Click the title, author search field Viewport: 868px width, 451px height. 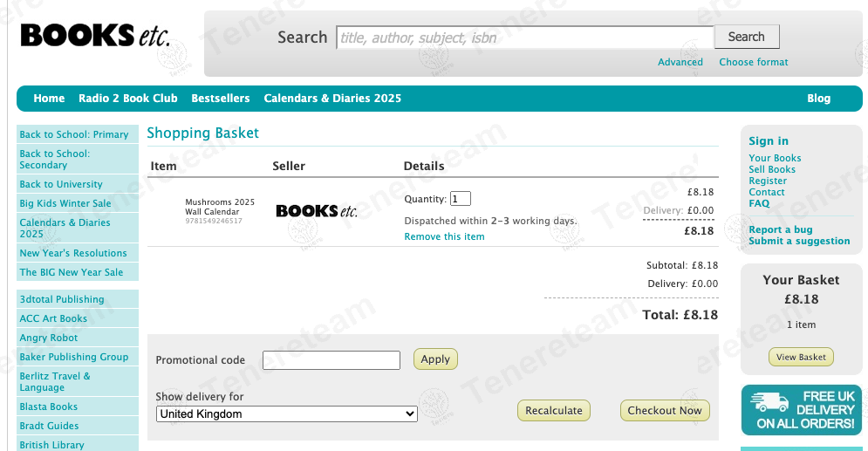click(x=524, y=38)
